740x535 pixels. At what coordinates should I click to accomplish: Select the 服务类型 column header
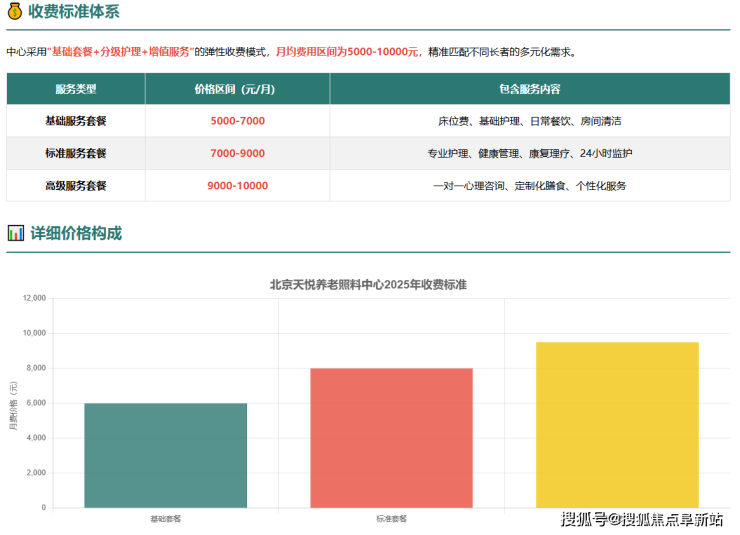[x=76, y=89]
